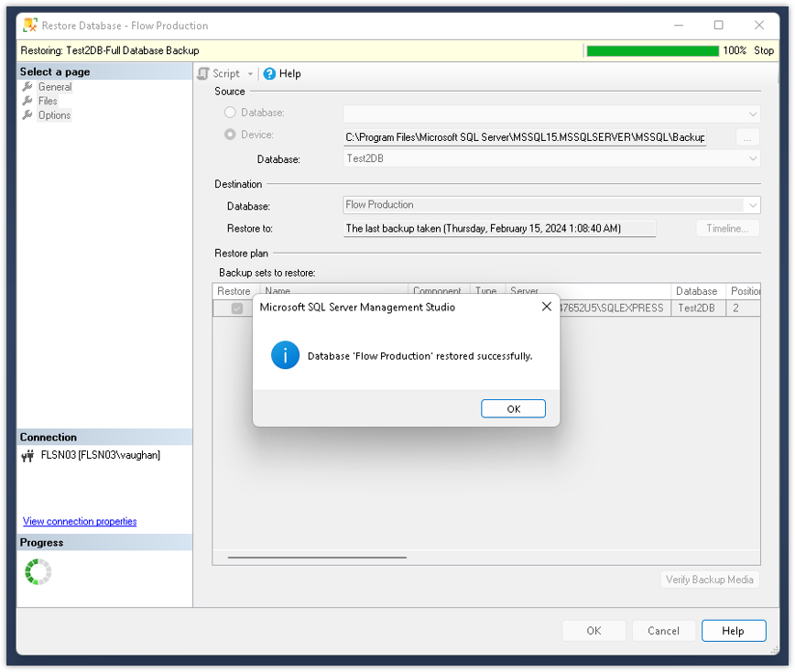Click the General page wrench icon
The width and height of the screenshot is (795, 672).
[x=27, y=87]
